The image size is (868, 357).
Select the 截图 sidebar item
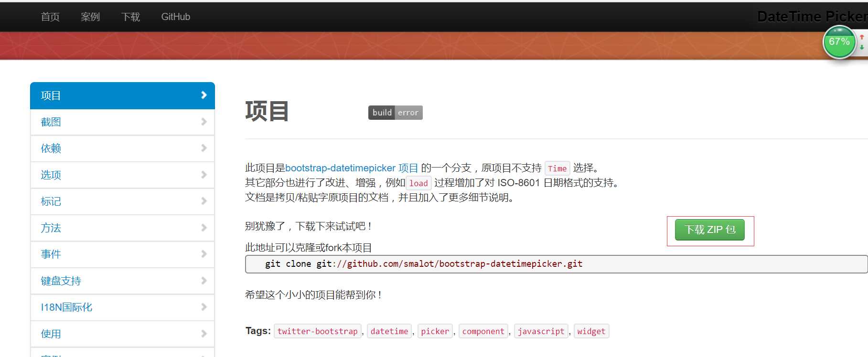coord(122,122)
